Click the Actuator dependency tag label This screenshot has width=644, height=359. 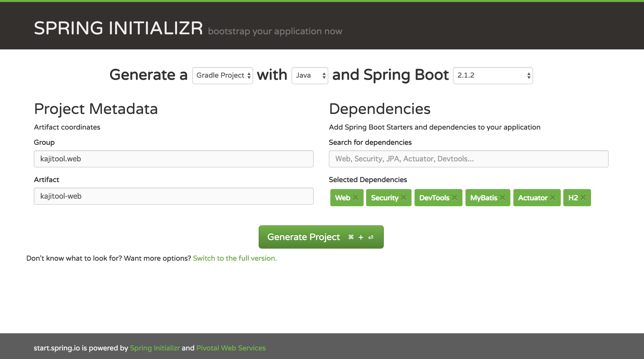point(533,198)
